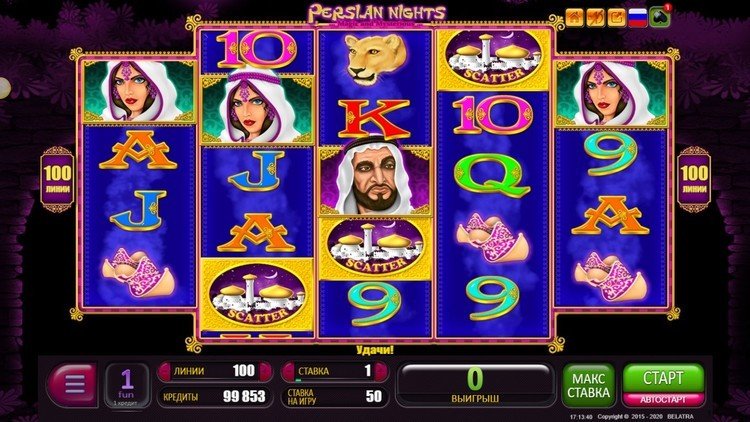The height and width of the screenshot is (422, 750).
Task: Increase the bet (СТАВКА) value
Action: tap(381, 371)
